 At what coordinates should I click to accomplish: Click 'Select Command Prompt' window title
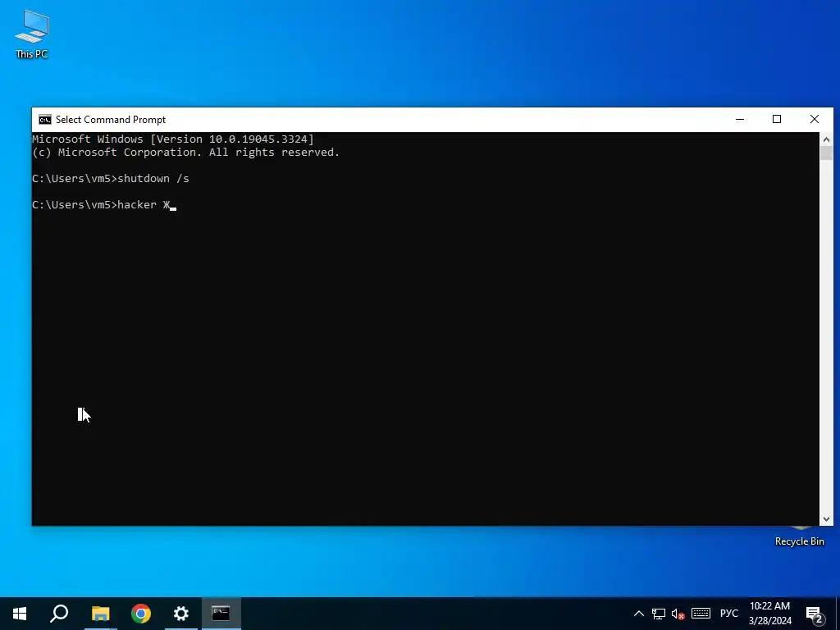coord(111,120)
